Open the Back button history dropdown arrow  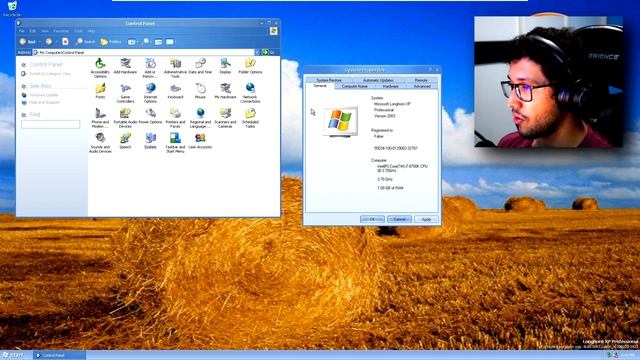click(x=40, y=42)
